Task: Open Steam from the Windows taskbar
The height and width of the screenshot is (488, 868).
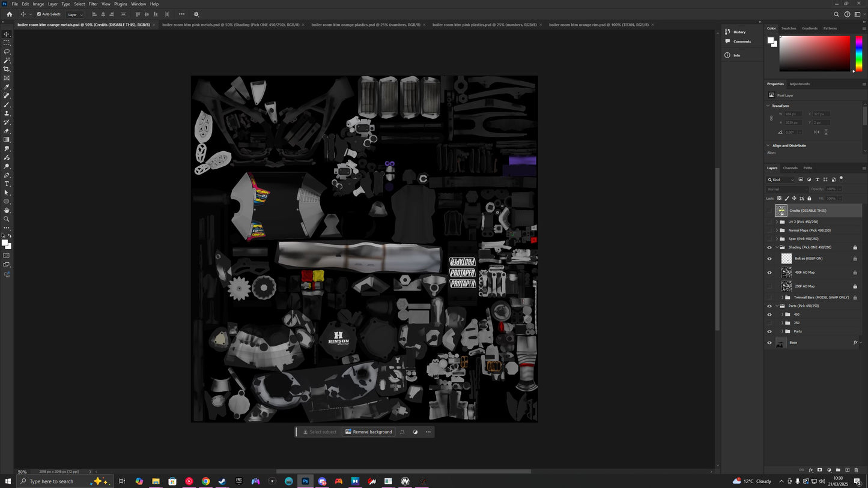Action: click(222, 481)
